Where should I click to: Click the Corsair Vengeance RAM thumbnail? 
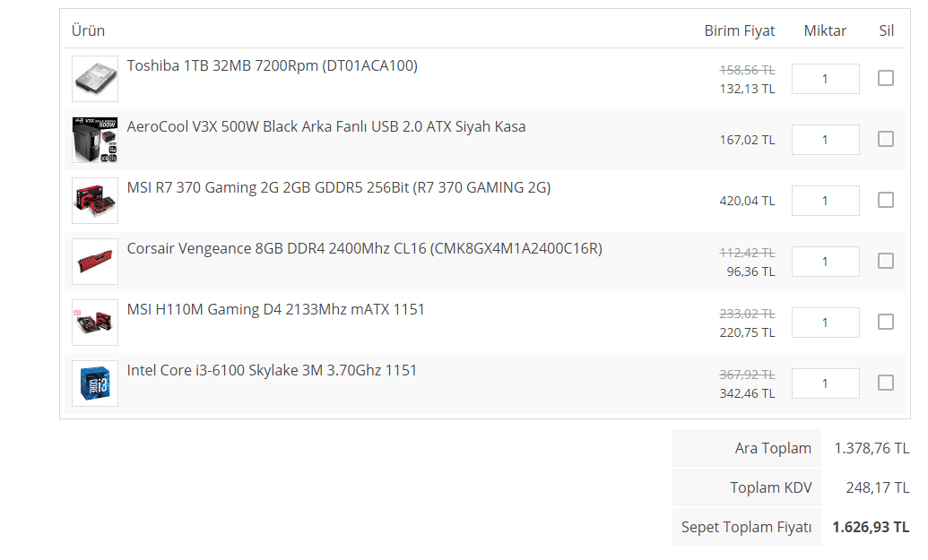95,262
